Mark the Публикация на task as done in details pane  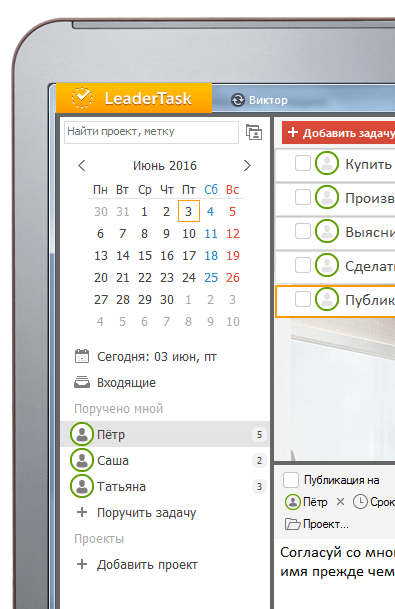pos(291,480)
